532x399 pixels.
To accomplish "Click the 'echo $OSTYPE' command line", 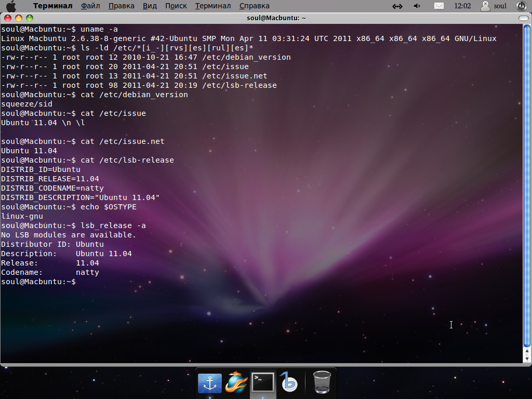I will [x=69, y=207].
